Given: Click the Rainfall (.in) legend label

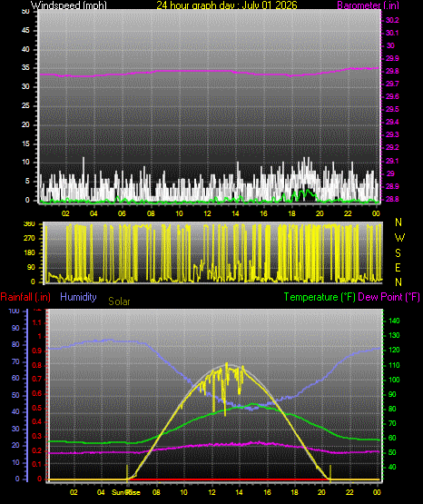Looking at the screenshot, I should (25, 297).
